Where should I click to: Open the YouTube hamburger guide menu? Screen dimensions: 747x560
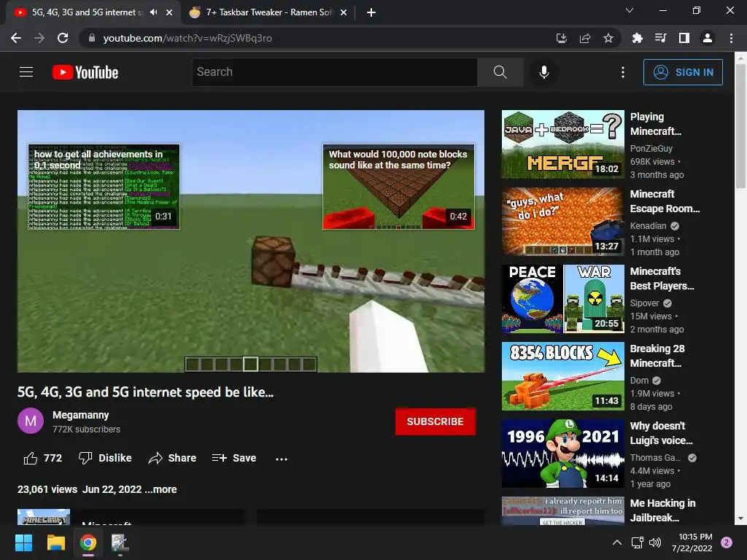click(26, 72)
